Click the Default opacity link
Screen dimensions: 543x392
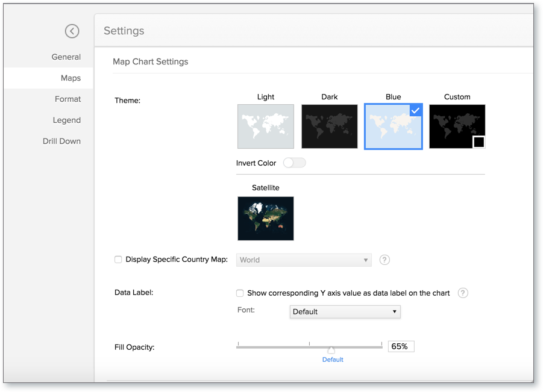333,360
